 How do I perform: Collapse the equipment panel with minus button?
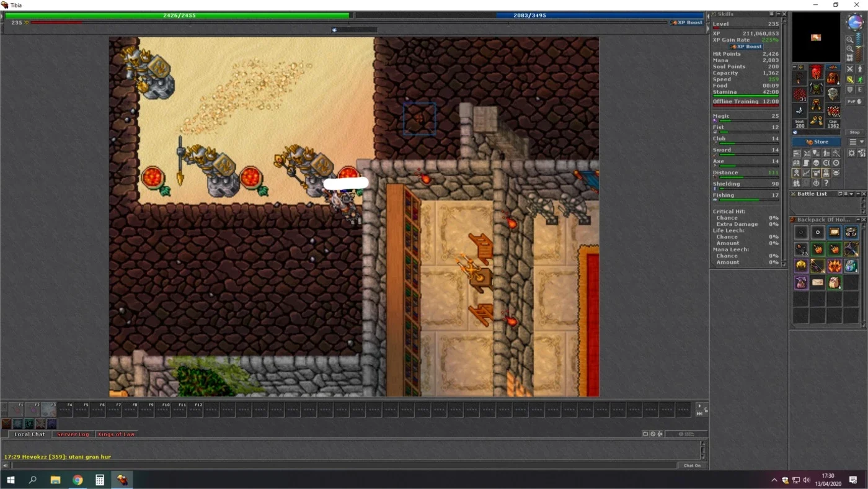[795, 67]
